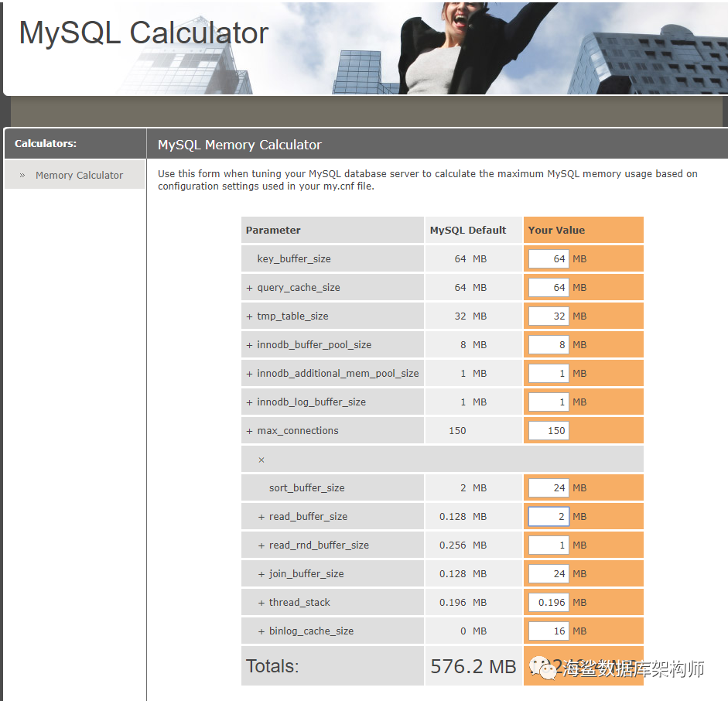Click the read_buffer_size default 0.128 MB
This screenshot has width=728, height=701.
pos(463,517)
